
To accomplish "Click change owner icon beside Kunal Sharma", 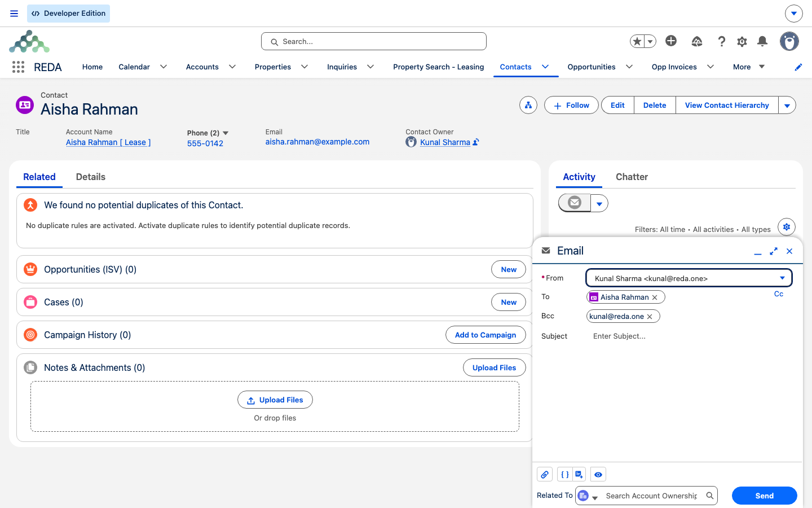I will pyautogui.click(x=476, y=142).
